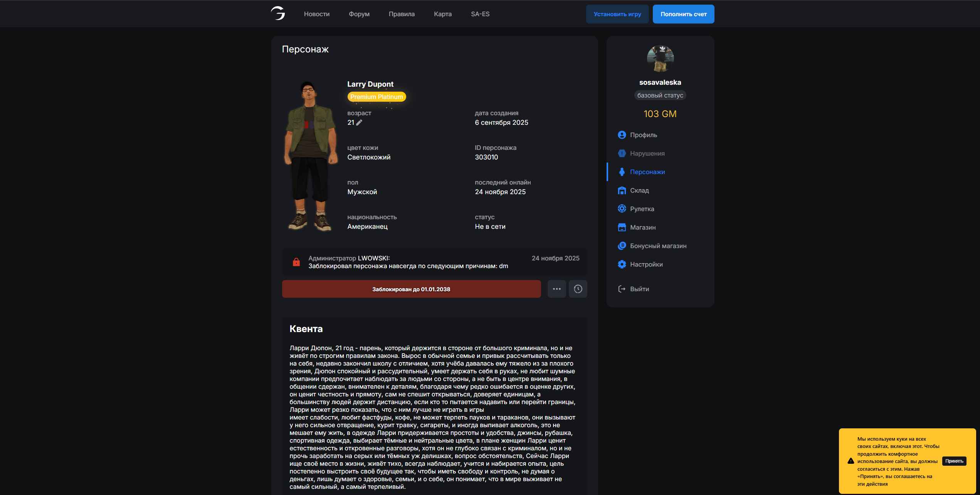980x495 pixels.
Task: Open block history via the clock icon
Action: pos(578,289)
